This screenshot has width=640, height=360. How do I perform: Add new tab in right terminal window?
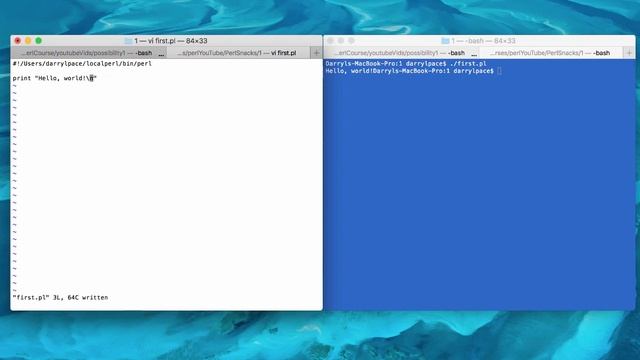pos(629,53)
